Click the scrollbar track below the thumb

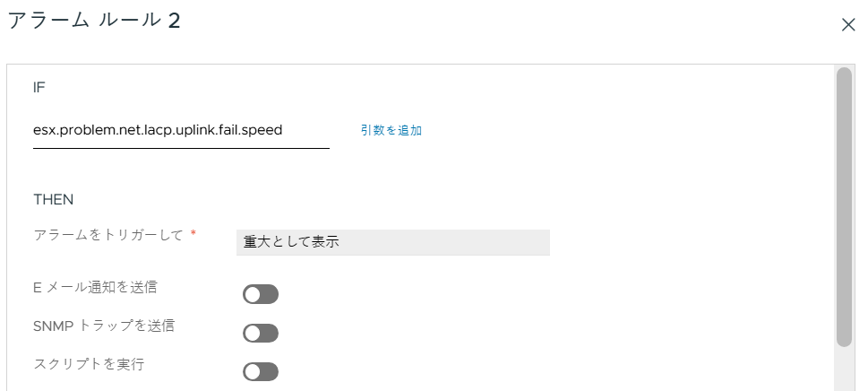click(843, 368)
